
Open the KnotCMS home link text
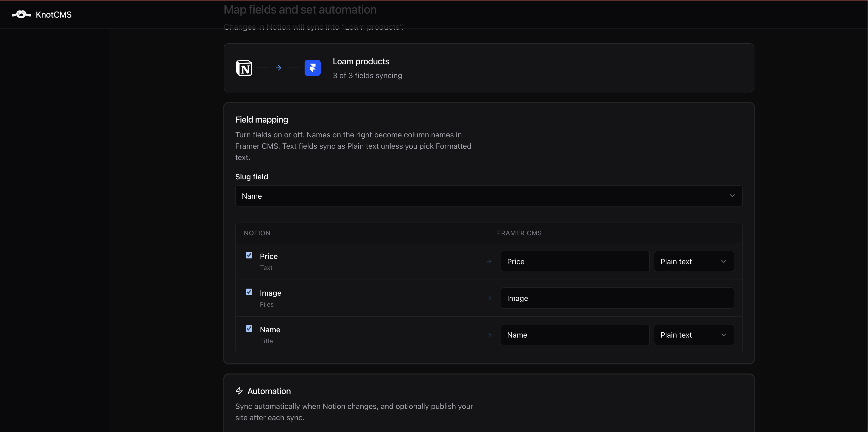(54, 15)
